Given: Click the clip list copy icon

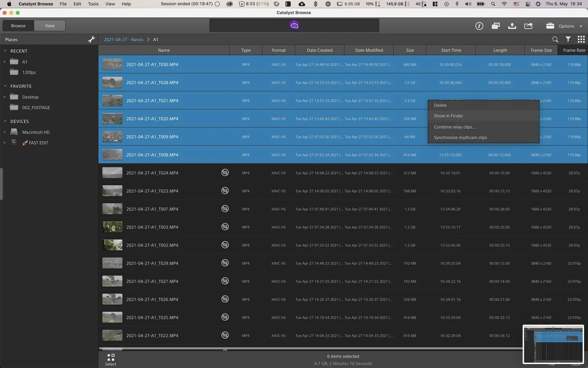Looking at the screenshot, I should (495, 26).
